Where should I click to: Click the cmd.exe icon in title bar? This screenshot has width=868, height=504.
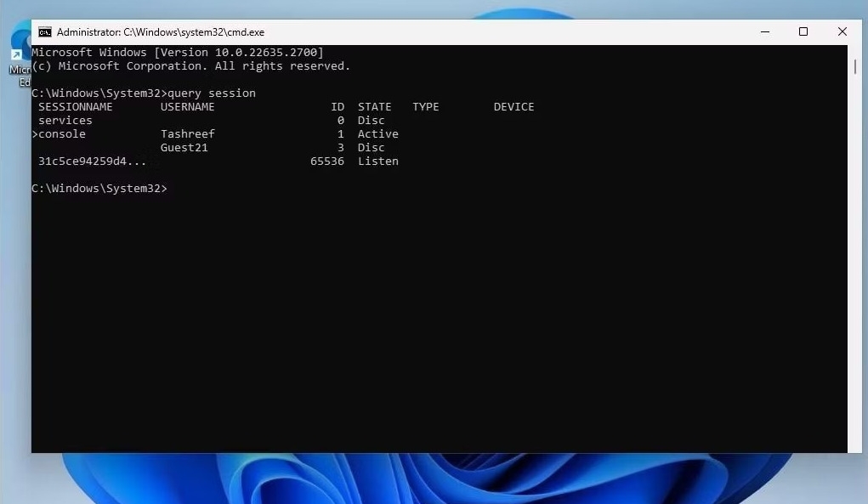(x=45, y=32)
